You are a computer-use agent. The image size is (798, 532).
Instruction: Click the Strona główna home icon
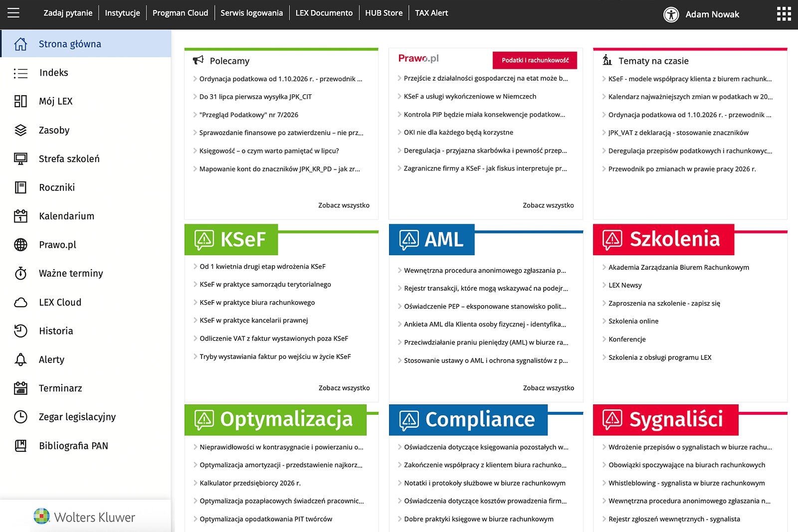(x=20, y=44)
